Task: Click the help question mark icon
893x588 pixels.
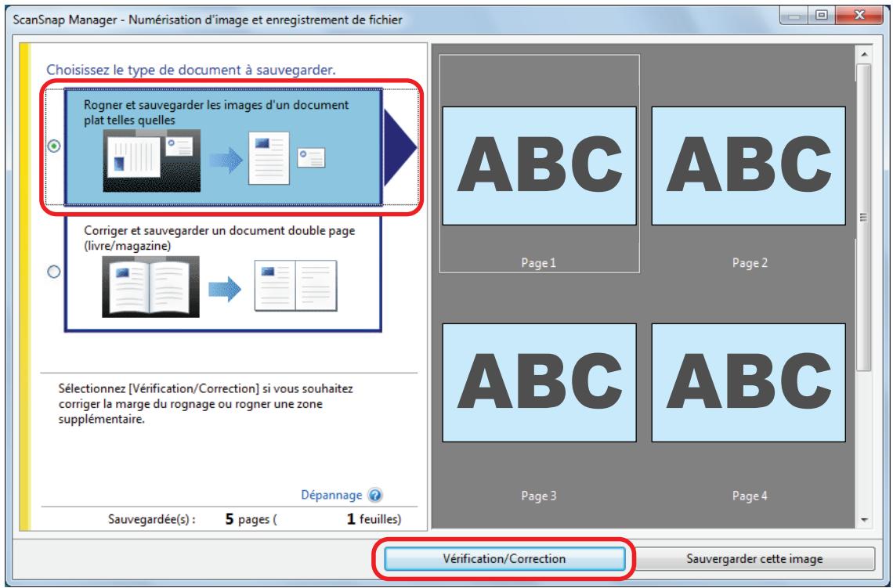Action: (x=374, y=495)
